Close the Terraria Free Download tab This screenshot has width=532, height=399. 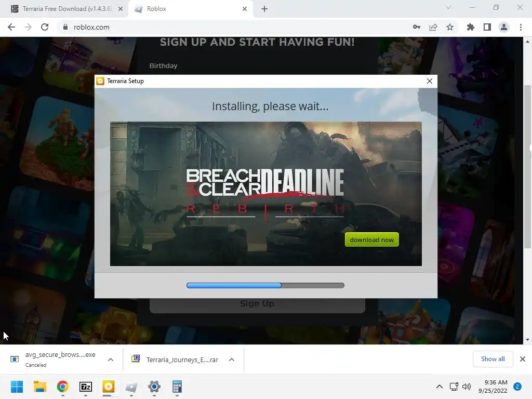[x=121, y=9]
